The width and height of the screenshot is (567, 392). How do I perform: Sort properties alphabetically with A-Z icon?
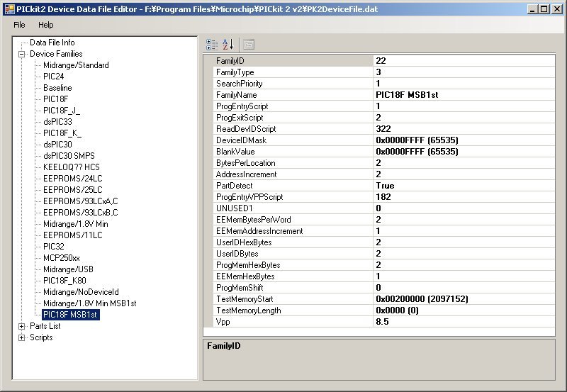(228, 45)
